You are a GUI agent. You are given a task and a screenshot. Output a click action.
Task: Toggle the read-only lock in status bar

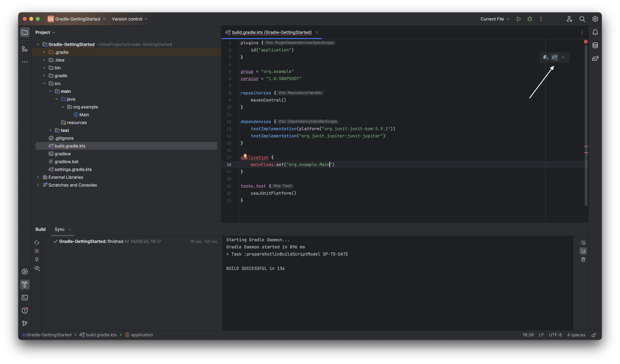tap(594, 335)
